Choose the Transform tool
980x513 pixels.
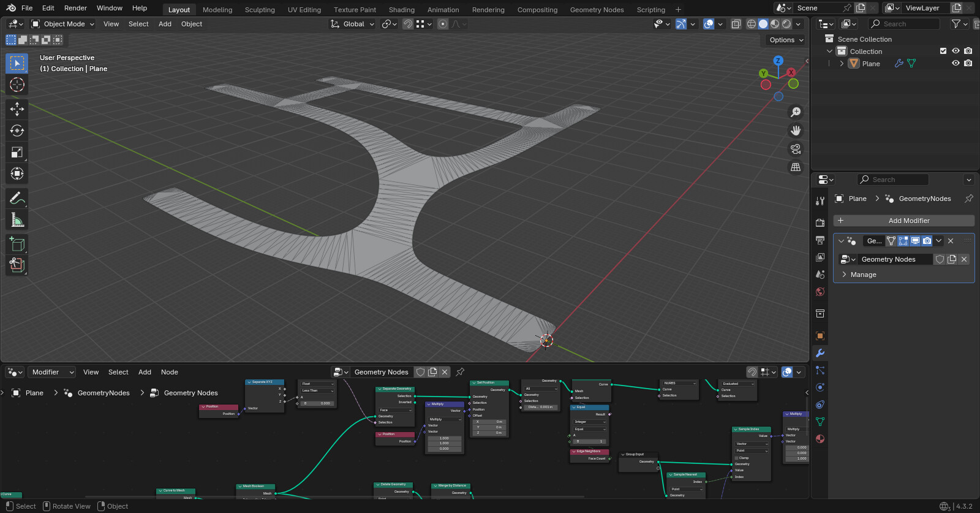(x=17, y=173)
